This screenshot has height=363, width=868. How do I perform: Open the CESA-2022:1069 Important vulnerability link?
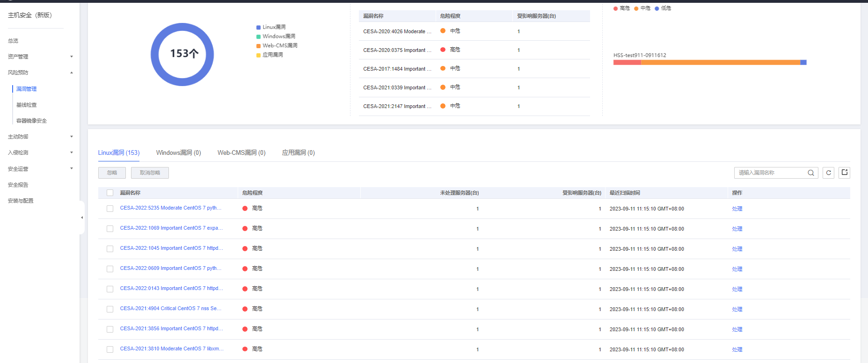(x=171, y=228)
